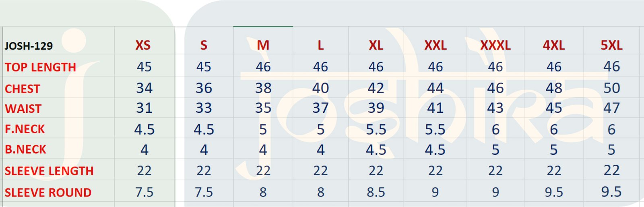644x207 pixels.
Task: Select chest value 50 under 5XL
Action: (611, 88)
